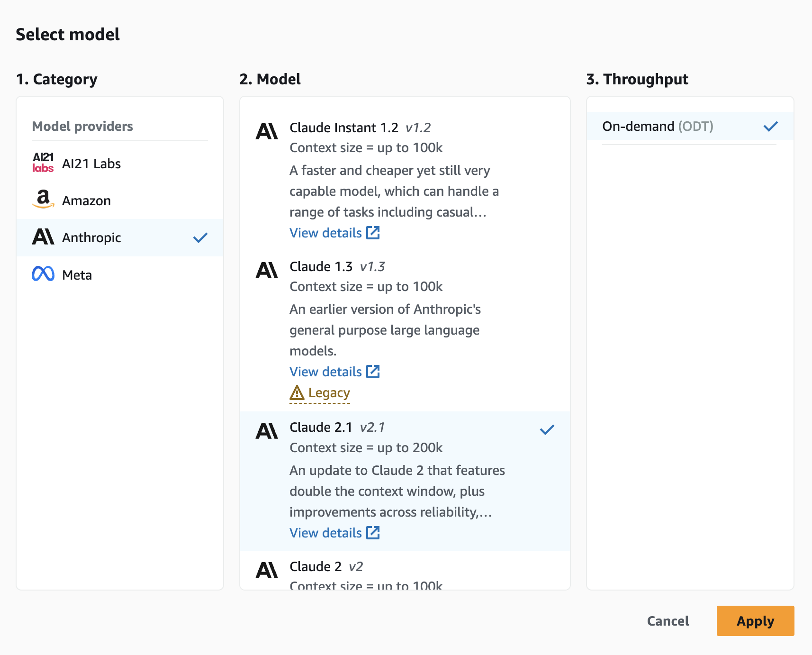This screenshot has height=655, width=812.
Task: Select Claude Instant 1.2 model
Action: 405,180
